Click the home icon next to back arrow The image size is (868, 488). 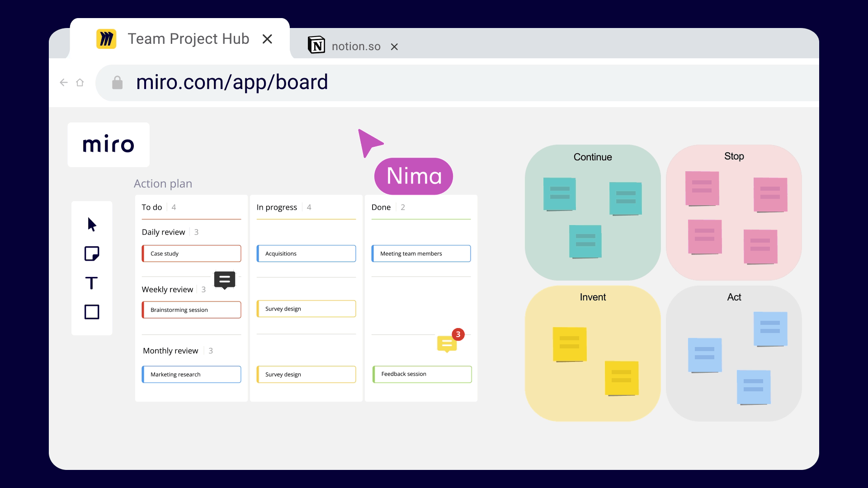(80, 82)
